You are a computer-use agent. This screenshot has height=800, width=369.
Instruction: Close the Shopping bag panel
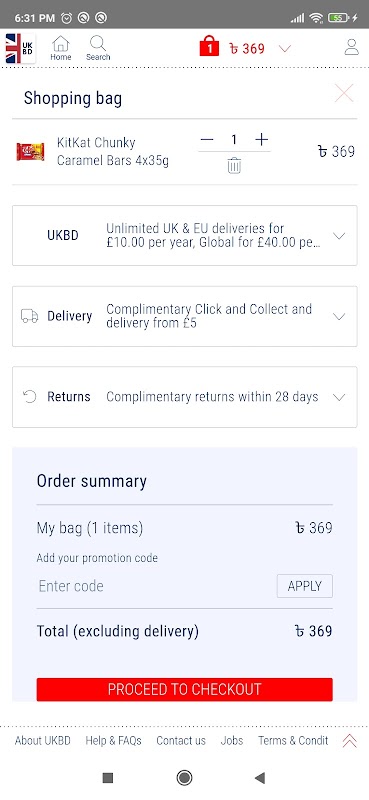344,93
